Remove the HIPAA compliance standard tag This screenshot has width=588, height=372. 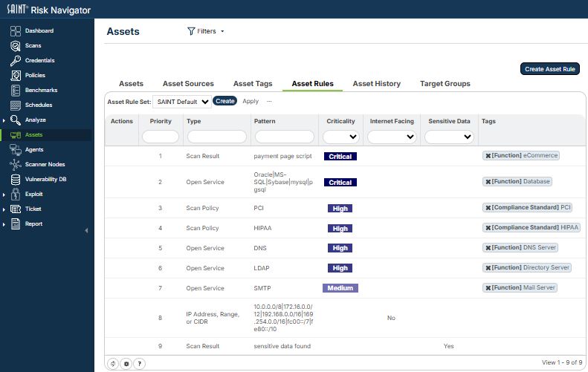point(488,228)
